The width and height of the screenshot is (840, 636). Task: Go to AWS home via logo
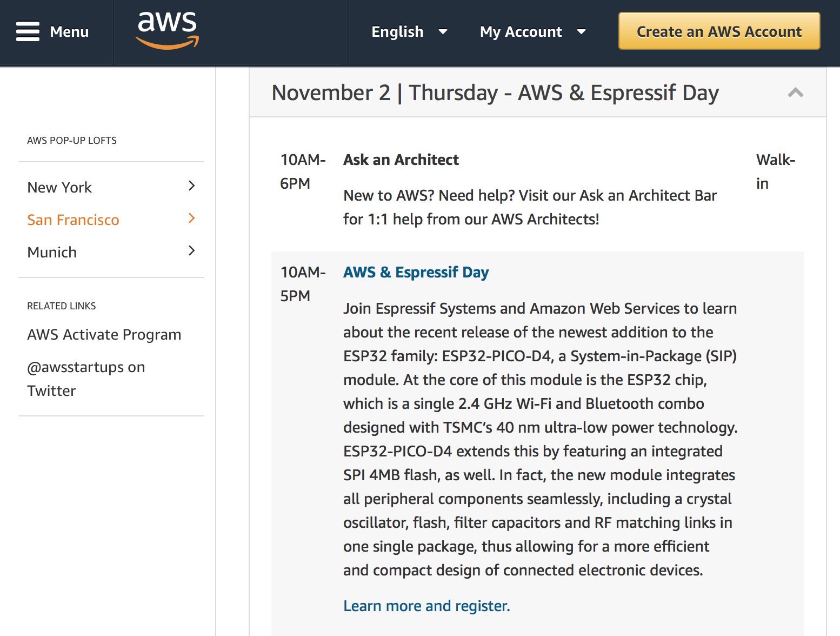pyautogui.click(x=168, y=30)
